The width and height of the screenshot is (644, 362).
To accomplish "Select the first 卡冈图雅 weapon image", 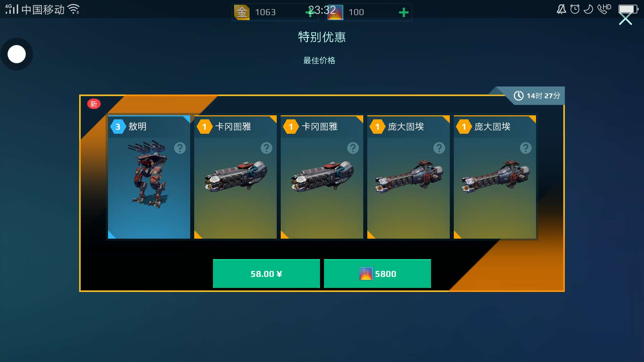I will [235, 176].
